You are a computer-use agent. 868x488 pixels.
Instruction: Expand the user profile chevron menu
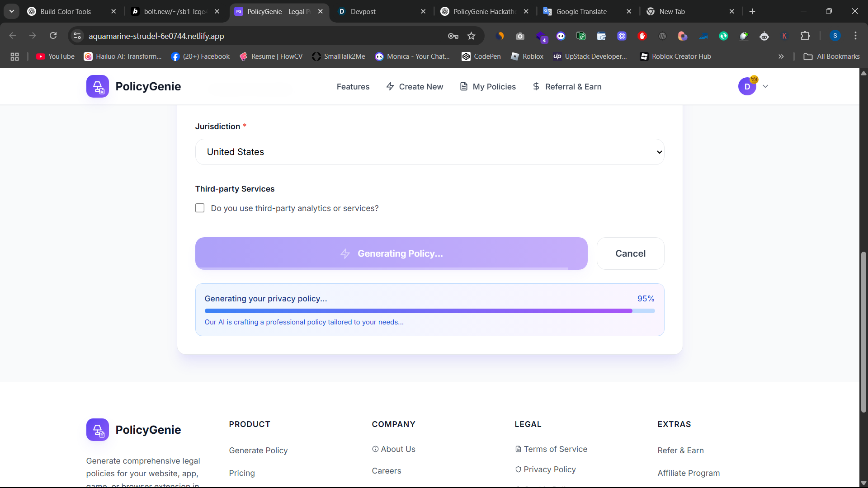click(x=765, y=86)
